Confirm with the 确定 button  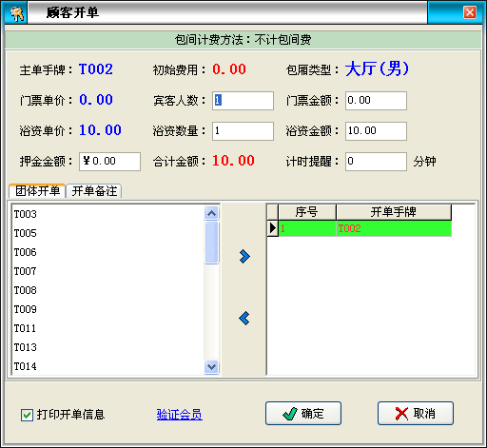tap(303, 414)
